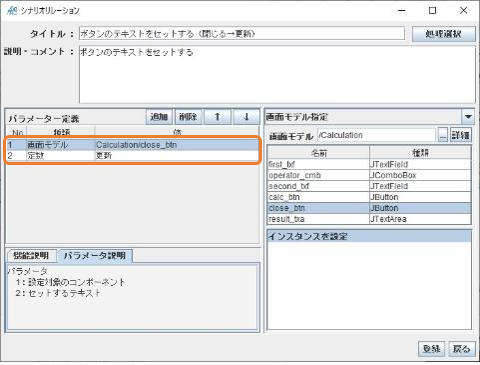Click the app icon in title bar
The height and width of the screenshot is (365, 480).
12,11
